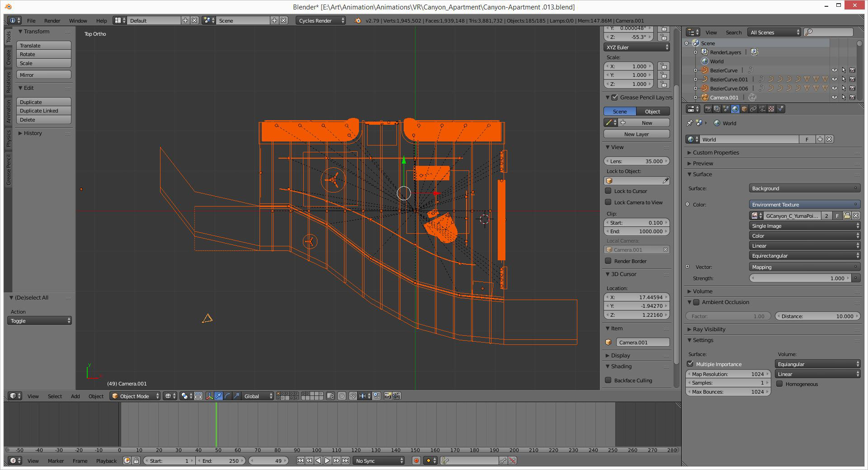
Task: Open the Render menu
Action: (x=52, y=21)
